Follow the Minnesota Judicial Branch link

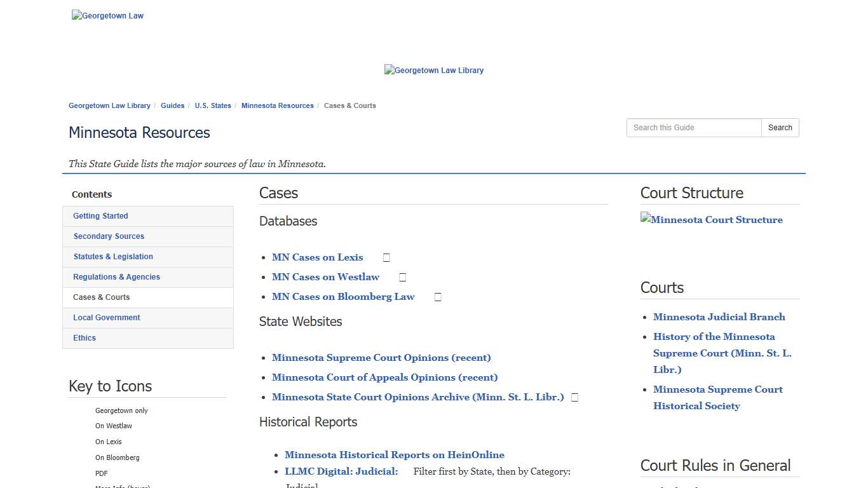719,316
